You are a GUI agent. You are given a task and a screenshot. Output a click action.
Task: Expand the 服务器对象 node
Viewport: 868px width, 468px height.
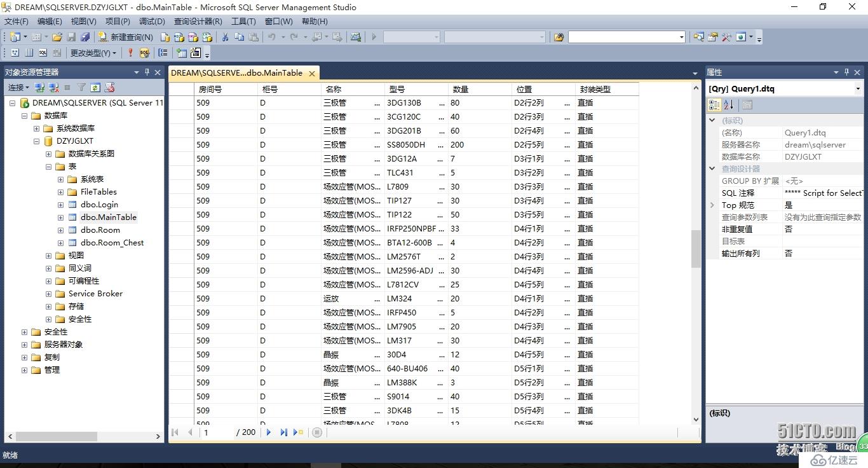pyautogui.click(x=24, y=345)
